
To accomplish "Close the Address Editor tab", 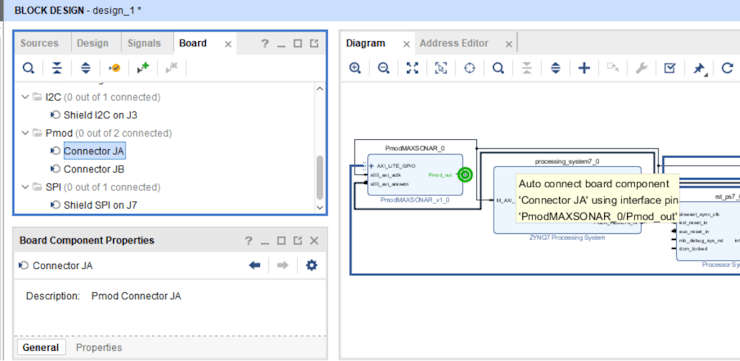I will coord(508,44).
